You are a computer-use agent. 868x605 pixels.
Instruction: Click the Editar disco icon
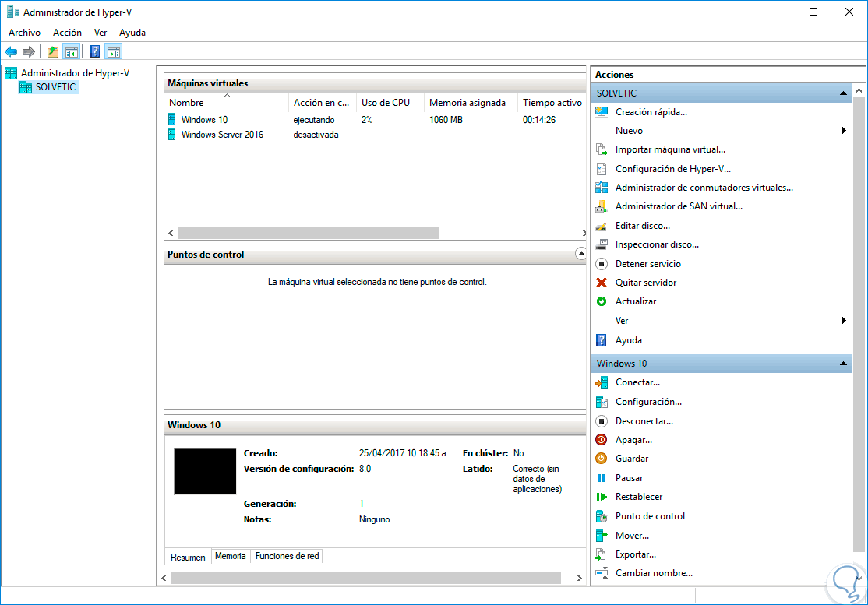[602, 226]
